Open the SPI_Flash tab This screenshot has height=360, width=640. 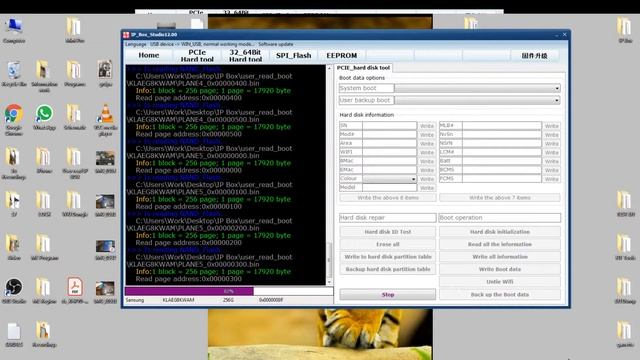[293, 56]
